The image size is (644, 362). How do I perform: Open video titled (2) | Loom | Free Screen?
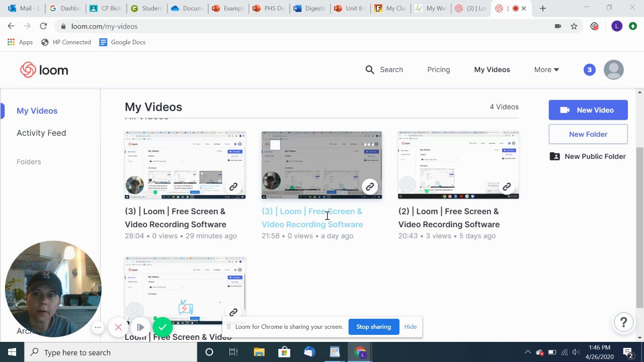449,218
